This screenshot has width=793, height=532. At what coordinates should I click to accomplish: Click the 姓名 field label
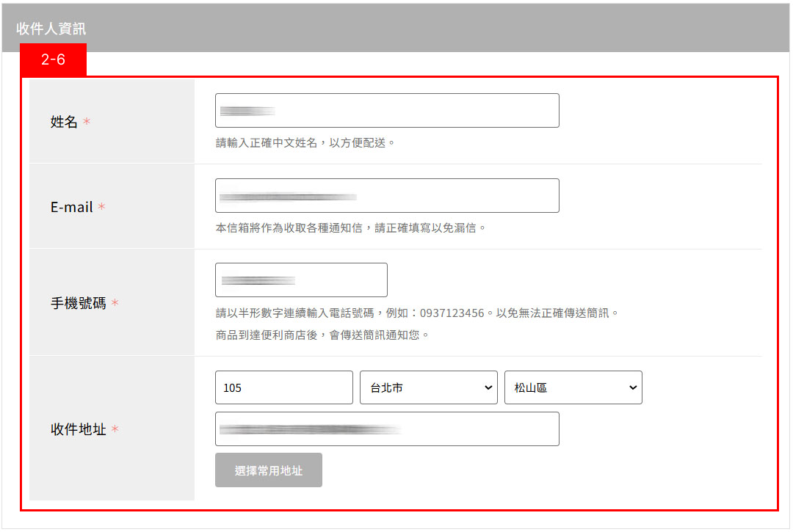tap(64, 123)
